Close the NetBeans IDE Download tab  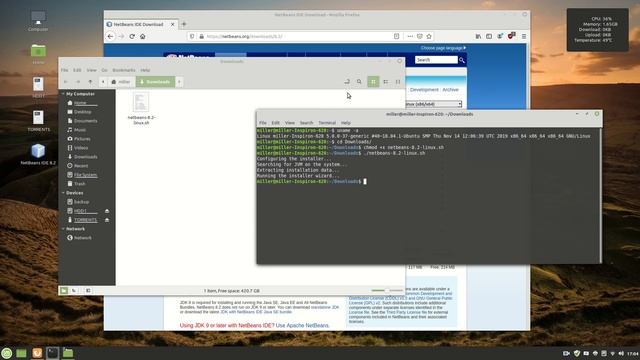coord(172,24)
